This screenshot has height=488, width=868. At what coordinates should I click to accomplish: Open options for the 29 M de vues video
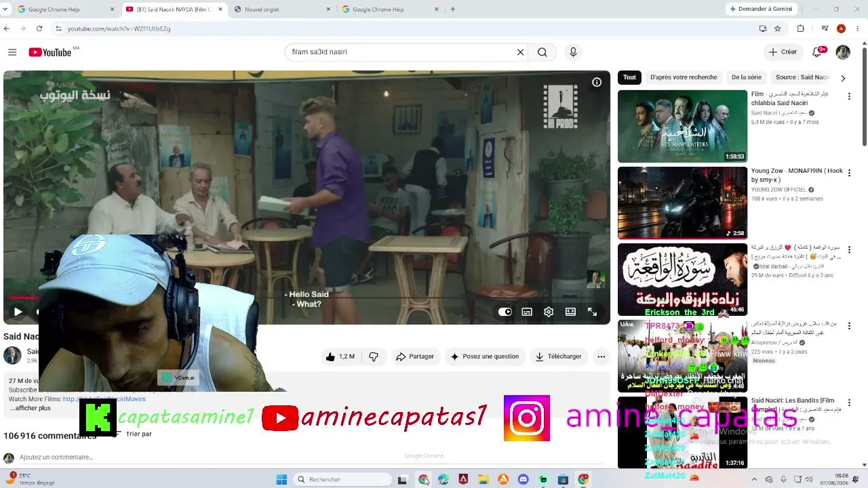[849, 249]
